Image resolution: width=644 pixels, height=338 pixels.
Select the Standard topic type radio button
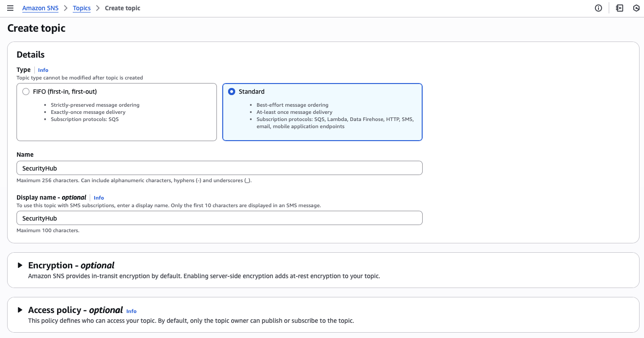(x=232, y=92)
